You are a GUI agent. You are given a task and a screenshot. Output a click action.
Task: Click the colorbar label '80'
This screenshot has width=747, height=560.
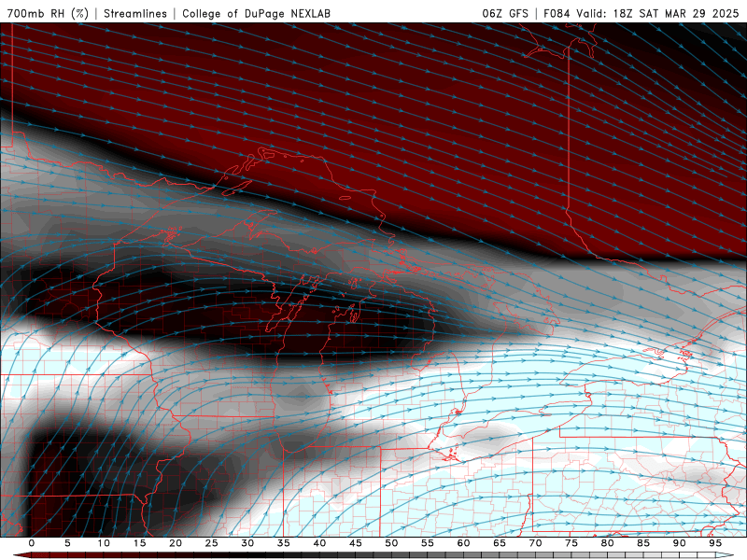tap(608, 543)
